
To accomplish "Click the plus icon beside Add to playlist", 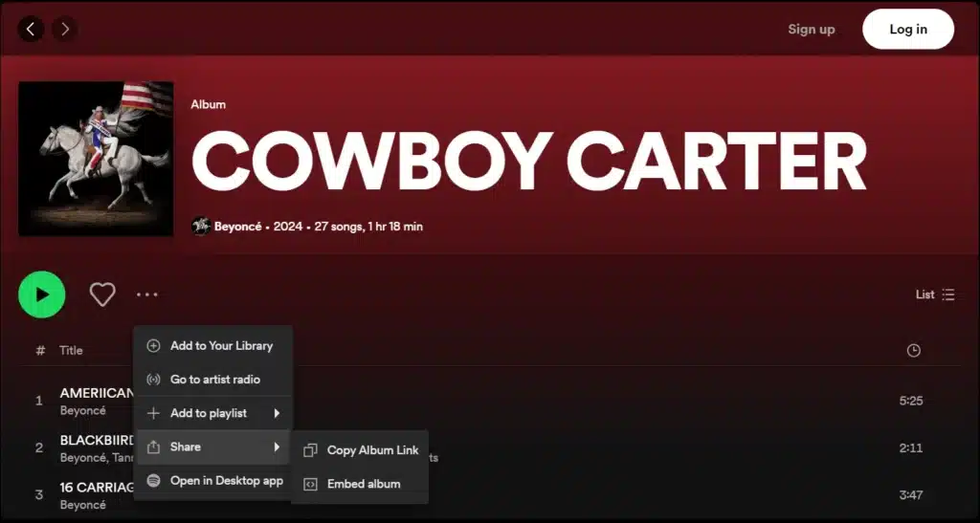I will click(153, 413).
